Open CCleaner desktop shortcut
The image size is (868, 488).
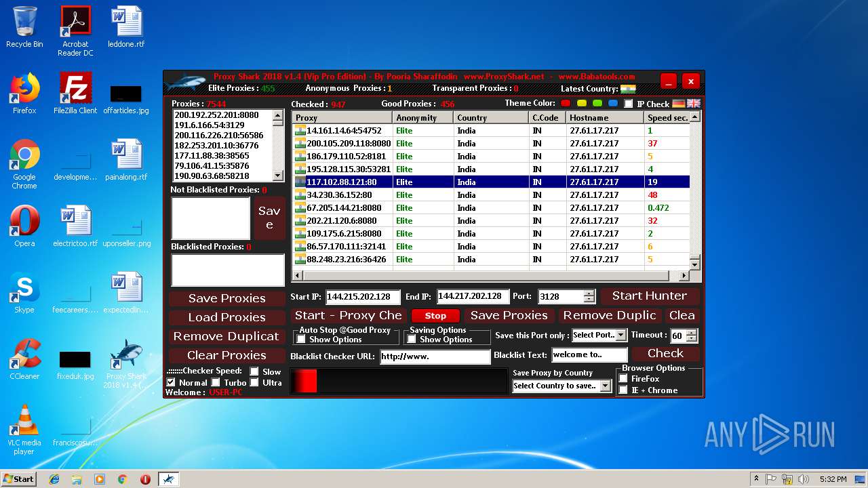pos(24,359)
